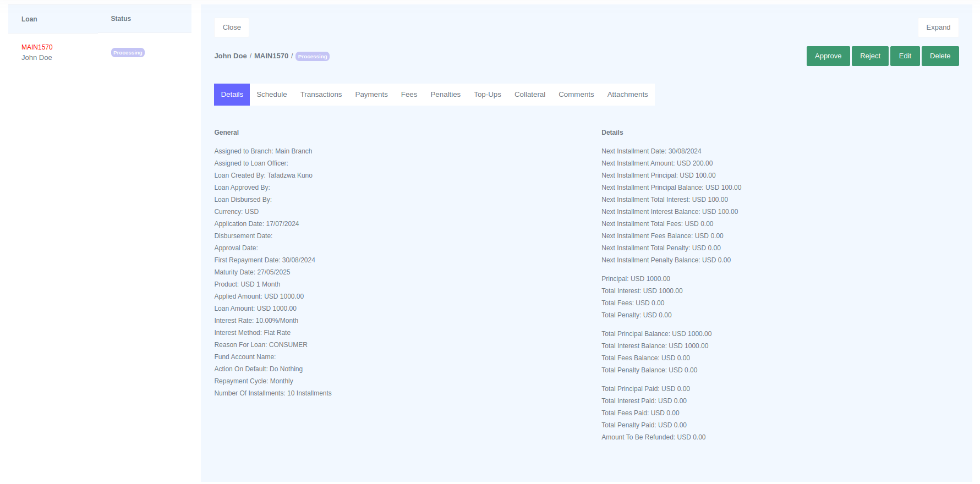Close the loan details panel
The width and height of the screenshot is (980, 484).
[x=232, y=28]
